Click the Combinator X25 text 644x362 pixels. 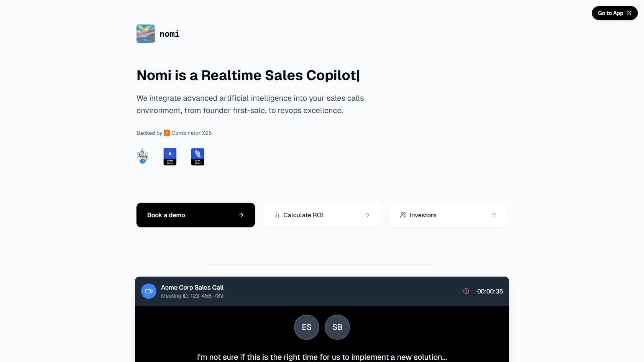pyautogui.click(x=192, y=133)
